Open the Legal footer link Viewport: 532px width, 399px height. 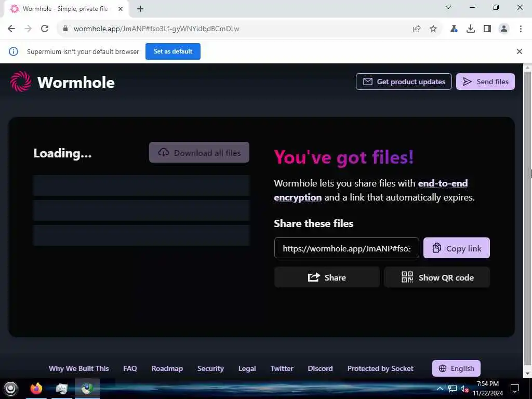(x=247, y=368)
